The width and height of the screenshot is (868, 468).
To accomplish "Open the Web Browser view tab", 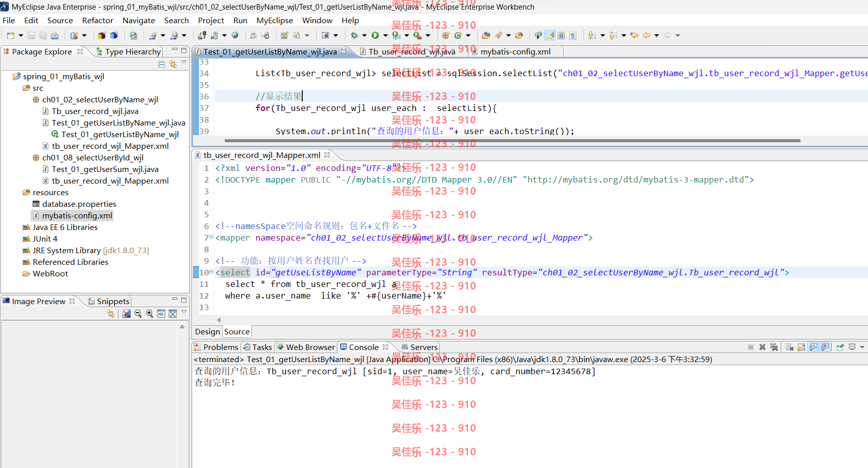I will (x=306, y=347).
